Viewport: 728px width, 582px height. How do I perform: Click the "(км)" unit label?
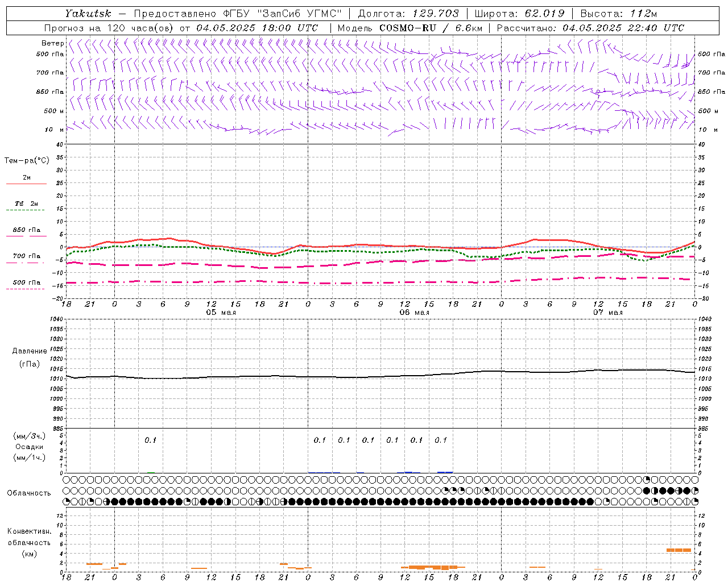coord(30,554)
